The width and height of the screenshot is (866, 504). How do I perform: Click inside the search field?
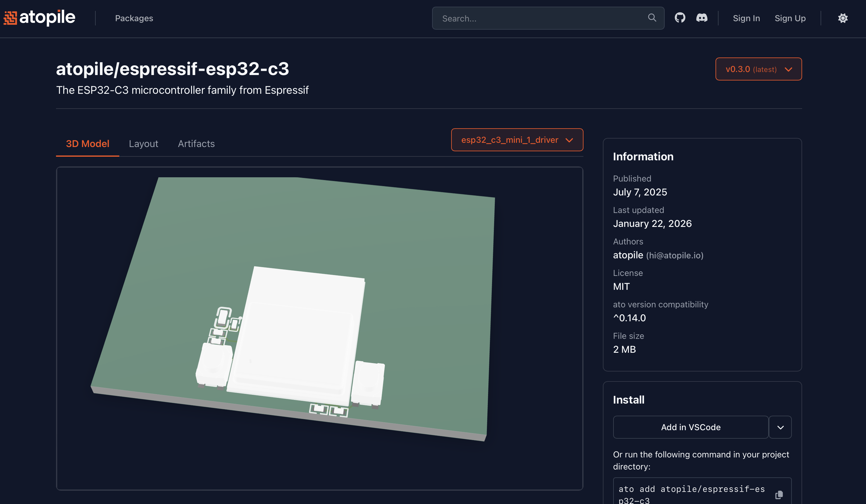(x=540, y=18)
